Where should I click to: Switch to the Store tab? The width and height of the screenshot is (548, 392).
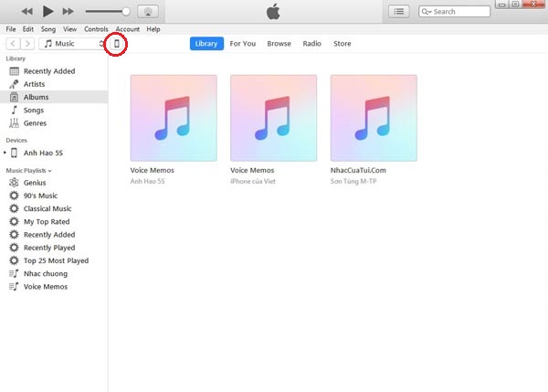(342, 44)
